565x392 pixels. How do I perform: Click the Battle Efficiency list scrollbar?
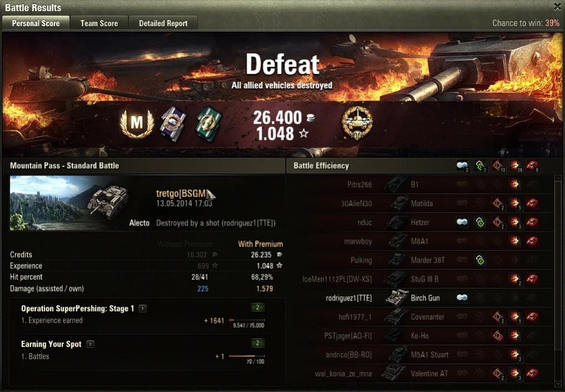(559, 281)
